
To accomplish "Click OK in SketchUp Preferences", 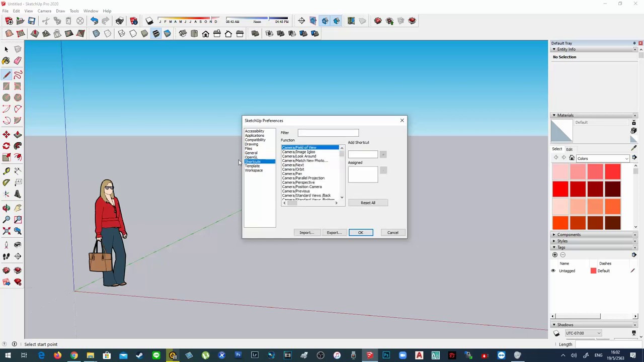I will coord(361,233).
